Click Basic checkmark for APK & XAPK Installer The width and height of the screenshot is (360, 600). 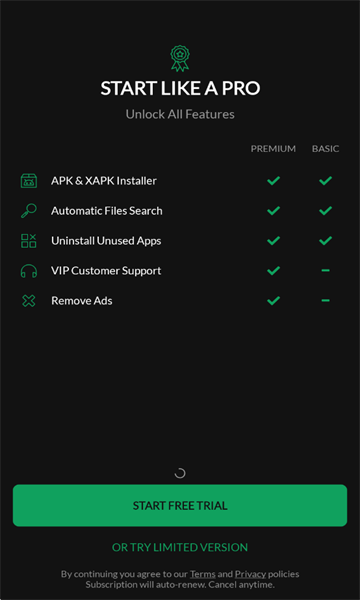[x=325, y=181]
